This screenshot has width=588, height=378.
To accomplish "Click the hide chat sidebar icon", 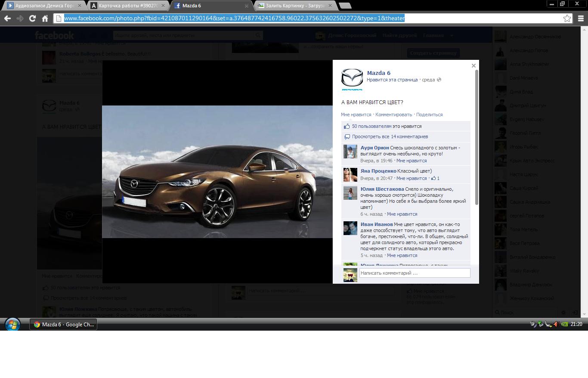I will click(x=575, y=313).
